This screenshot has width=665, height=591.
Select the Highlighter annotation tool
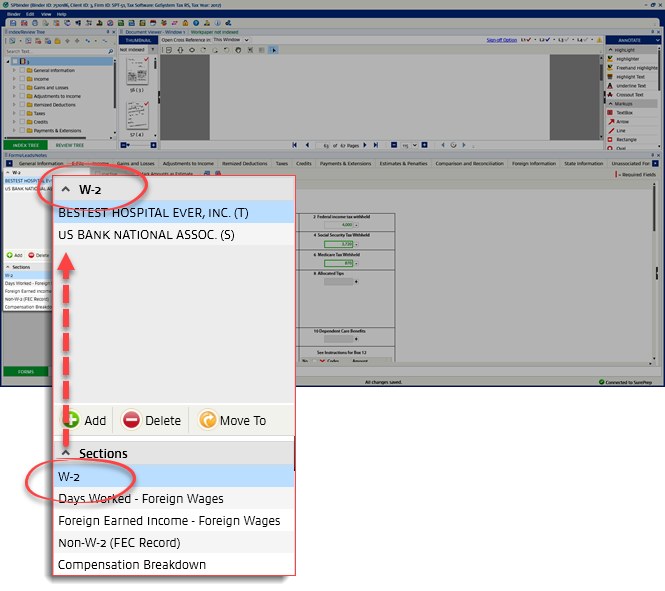(630, 58)
